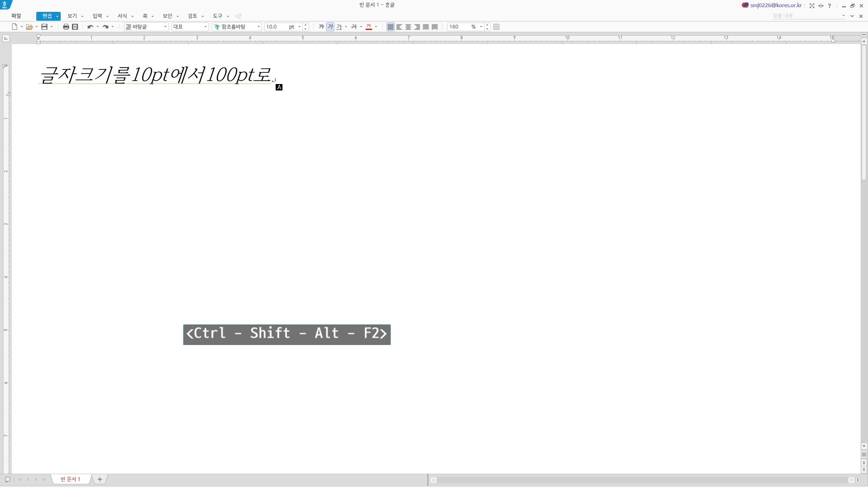The image size is (868, 488).
Task: Create a new document with toolbar icon
Action: 14,27
